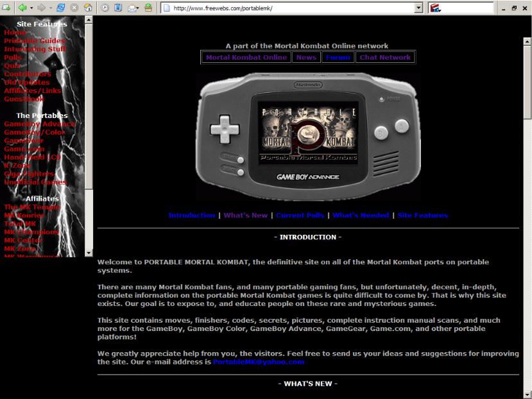Open the Printable Guides sidebar link

point(35,40)
